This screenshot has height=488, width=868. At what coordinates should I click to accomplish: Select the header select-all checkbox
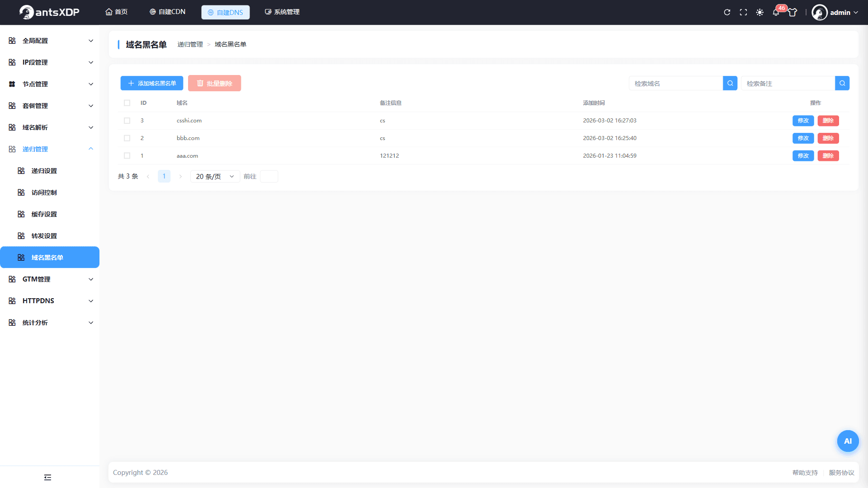[x=127, y=103]
